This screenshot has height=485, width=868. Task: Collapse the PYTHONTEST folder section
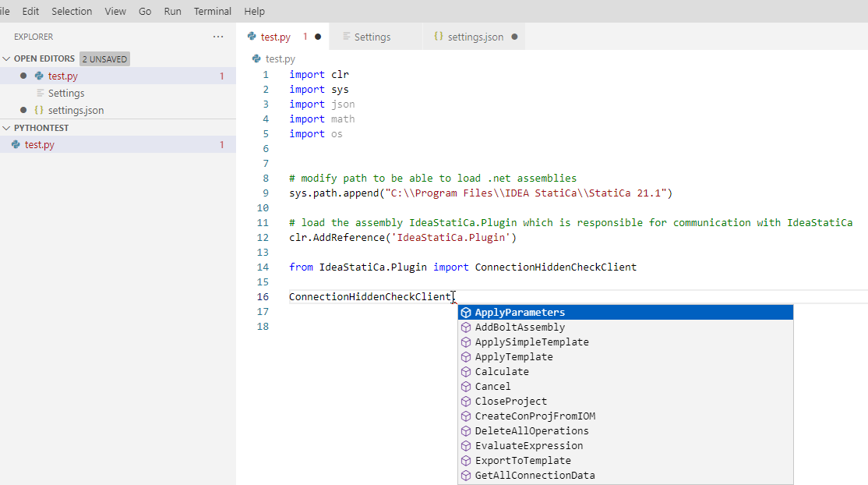point(7,128)
